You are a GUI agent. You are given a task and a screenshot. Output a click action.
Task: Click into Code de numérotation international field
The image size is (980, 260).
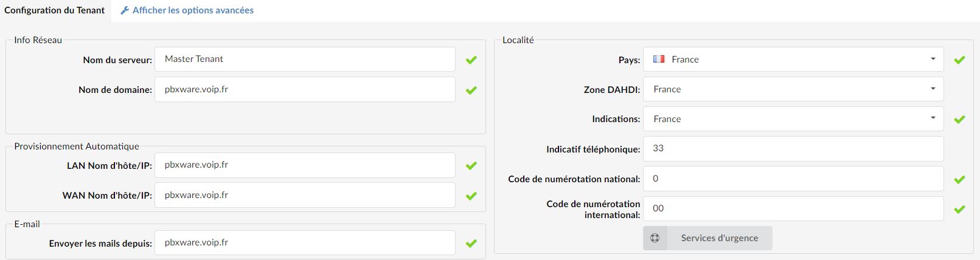click(x=793, y=208)
